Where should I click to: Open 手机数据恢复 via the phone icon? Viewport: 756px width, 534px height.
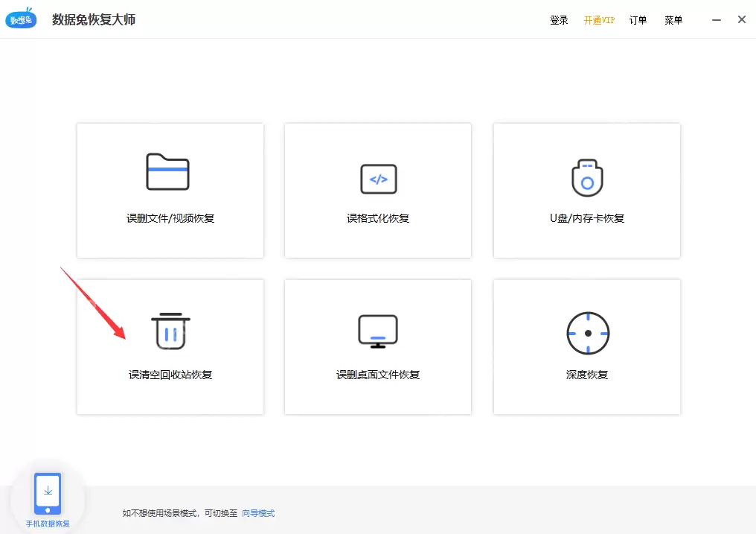click(x=47, y=493)
